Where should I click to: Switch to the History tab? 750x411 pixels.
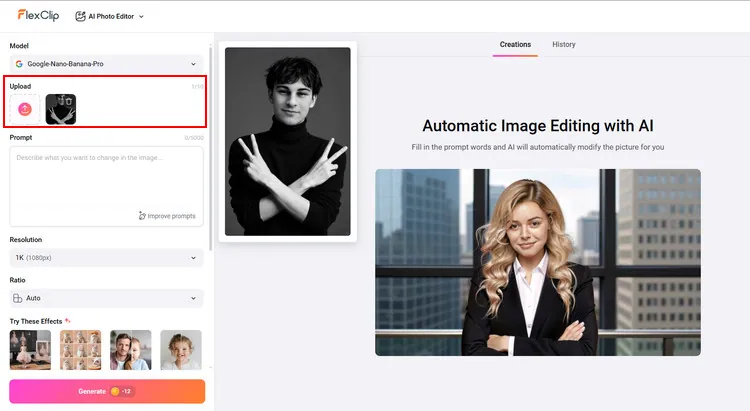(x=563, y=44)
